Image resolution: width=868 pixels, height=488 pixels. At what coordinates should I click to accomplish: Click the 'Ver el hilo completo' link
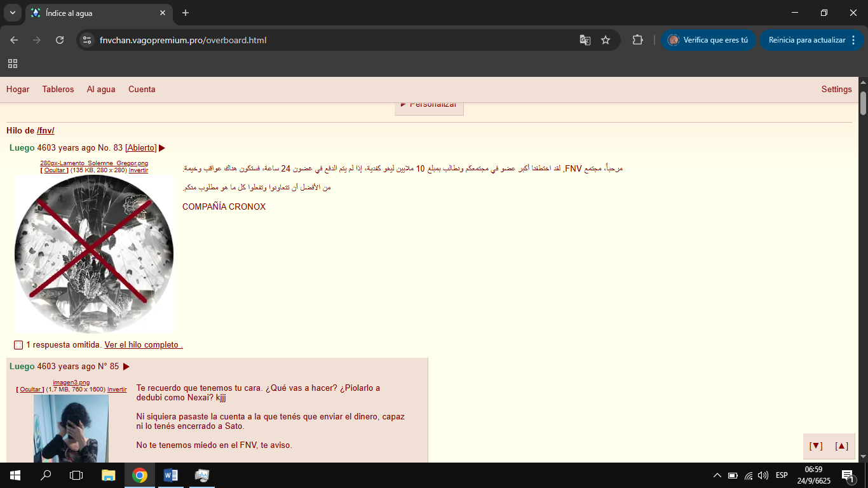[x=142, y=345]
